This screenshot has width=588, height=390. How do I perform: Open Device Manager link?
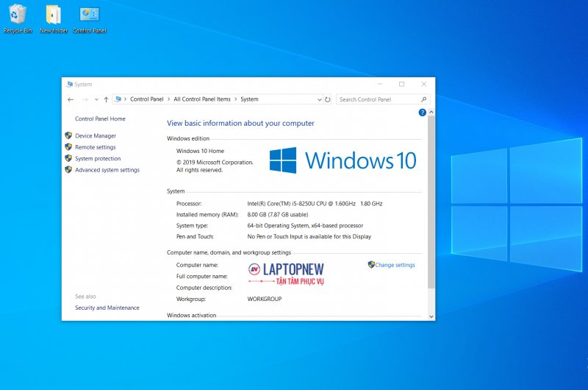coord(96,135)
